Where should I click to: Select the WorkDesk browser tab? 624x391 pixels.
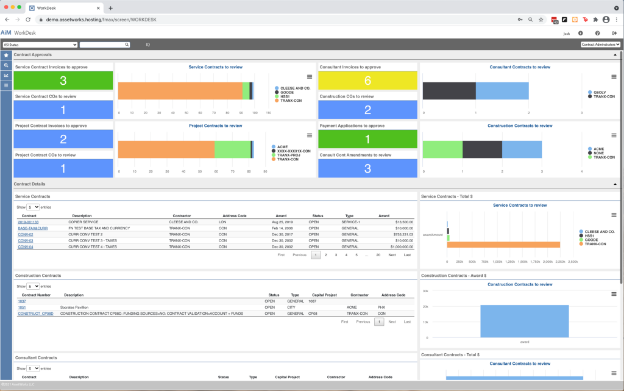pos(64,8)
